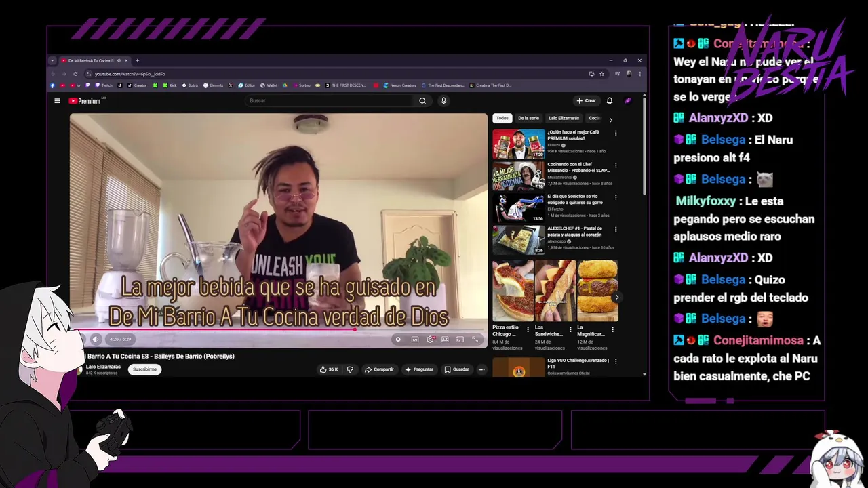Click the video volume speaker icon

(x=96, y=339)
